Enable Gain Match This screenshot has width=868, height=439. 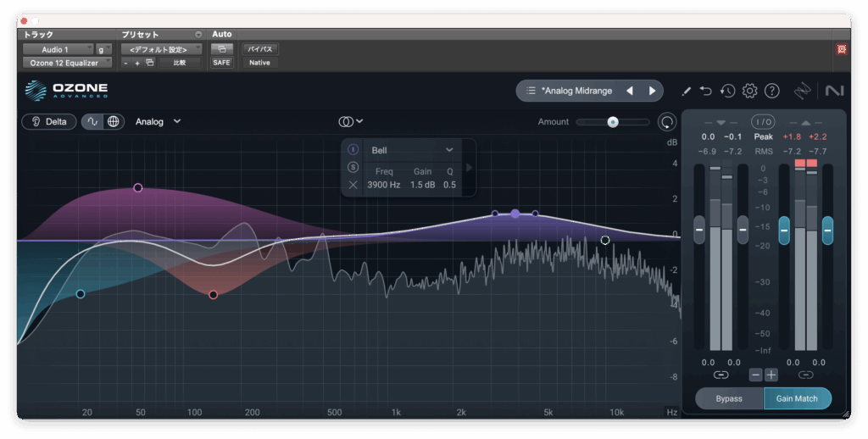coord(797,398)
